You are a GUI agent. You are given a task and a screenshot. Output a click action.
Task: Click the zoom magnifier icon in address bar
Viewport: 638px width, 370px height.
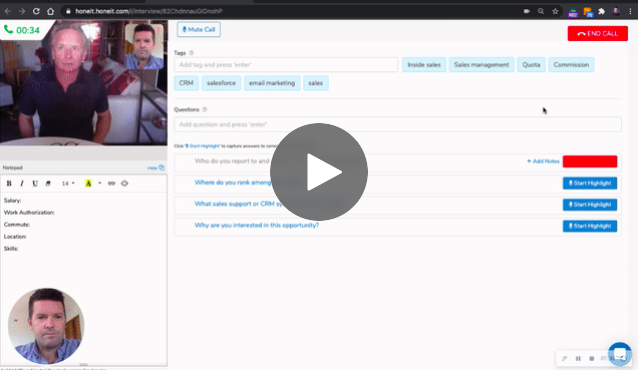pos(541,11)
